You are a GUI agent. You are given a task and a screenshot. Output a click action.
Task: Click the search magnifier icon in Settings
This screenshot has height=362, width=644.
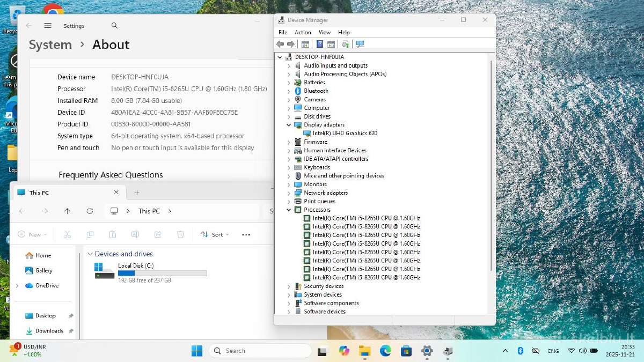pos(114,26)
